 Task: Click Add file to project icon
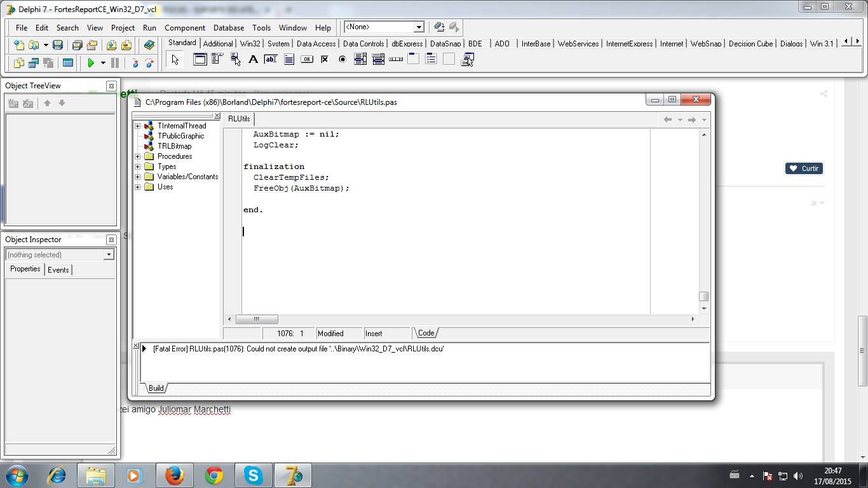point(112,45)
